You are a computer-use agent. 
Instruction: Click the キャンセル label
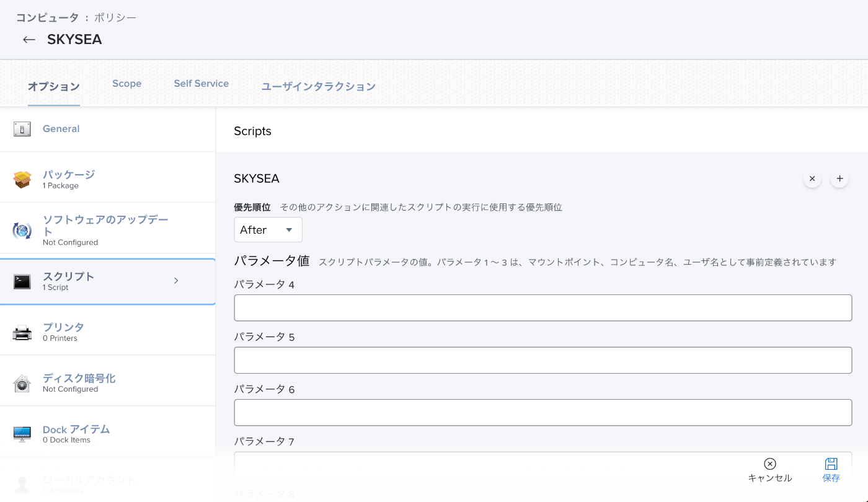[x=770, y=478]
